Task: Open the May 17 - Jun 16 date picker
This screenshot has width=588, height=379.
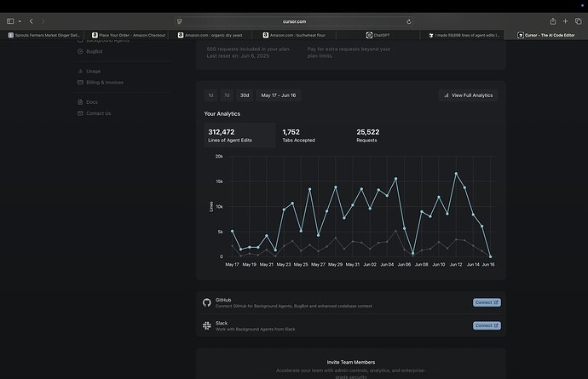Action: pos(279,95)
